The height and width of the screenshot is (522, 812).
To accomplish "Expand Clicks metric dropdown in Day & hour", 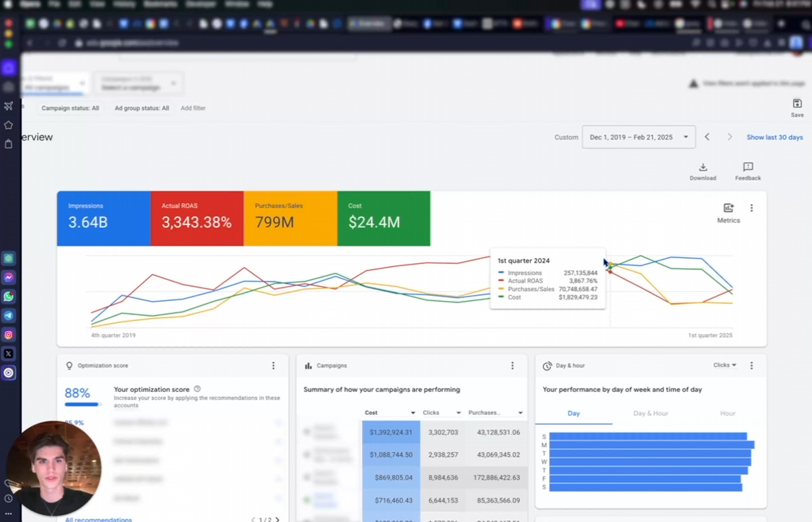I will [725, 365].
